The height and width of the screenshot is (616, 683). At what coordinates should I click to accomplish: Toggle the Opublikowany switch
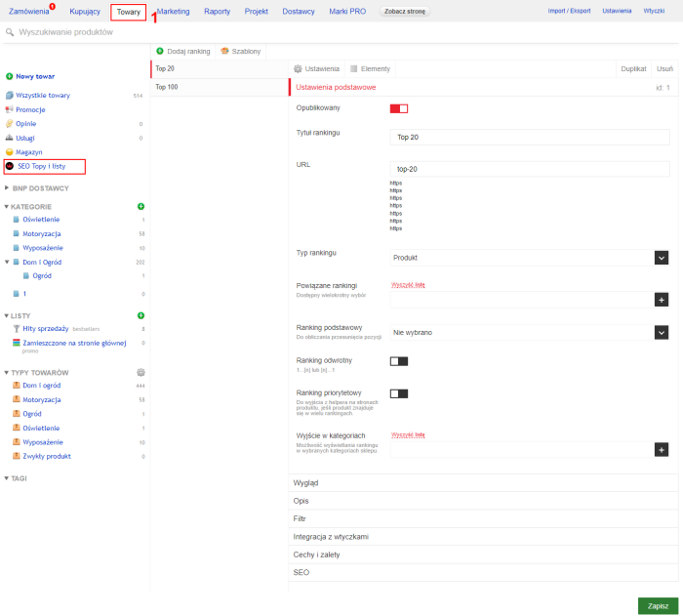398,108
